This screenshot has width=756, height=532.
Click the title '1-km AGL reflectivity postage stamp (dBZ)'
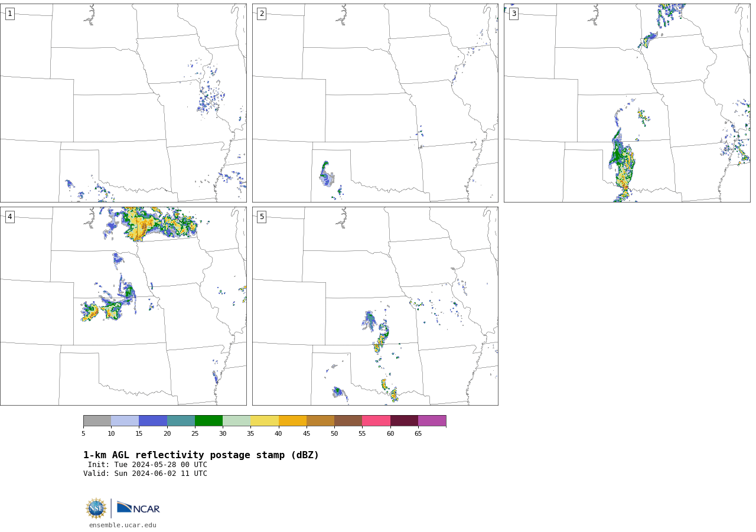tap(201, 455)
